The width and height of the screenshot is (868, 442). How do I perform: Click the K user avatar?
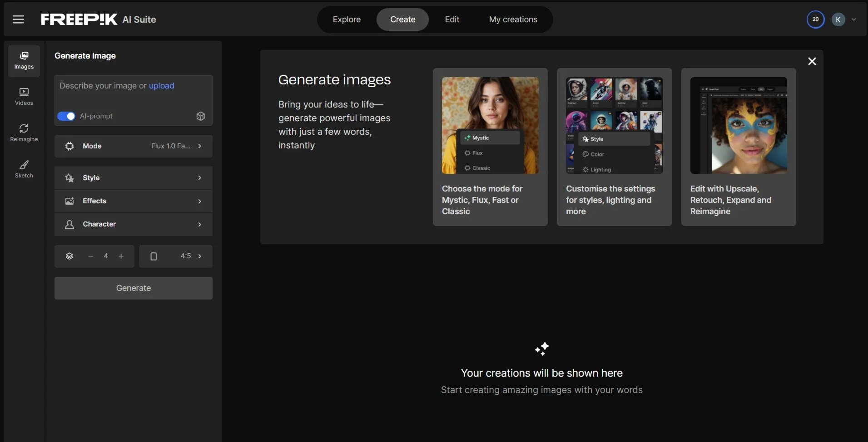point(838,20)
